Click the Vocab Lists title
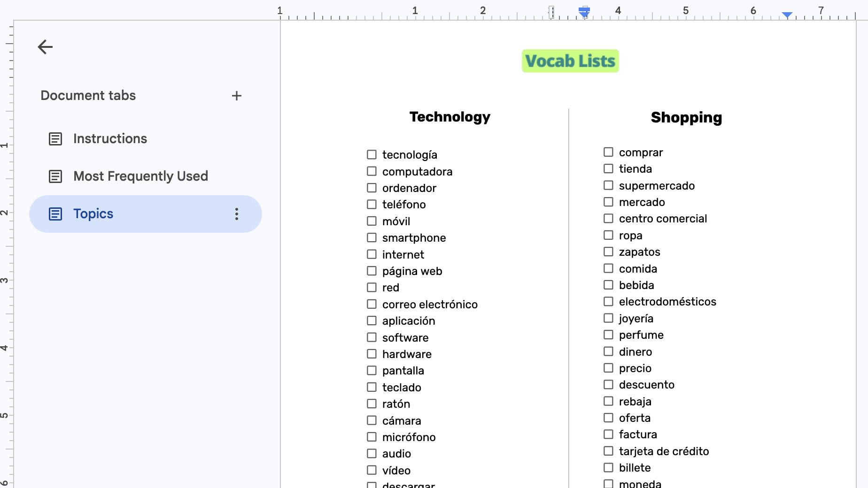Image resolution: width=868 pixels, height=488 pixels. [x=570, y=61]
